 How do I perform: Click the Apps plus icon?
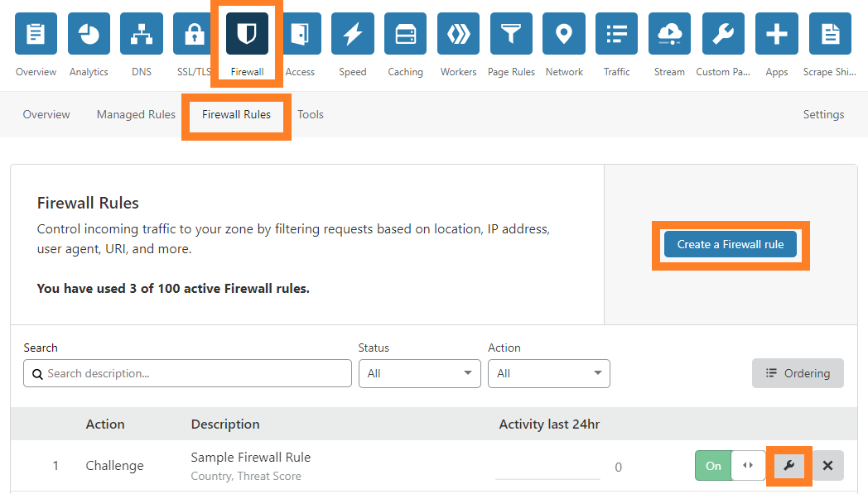776,33
